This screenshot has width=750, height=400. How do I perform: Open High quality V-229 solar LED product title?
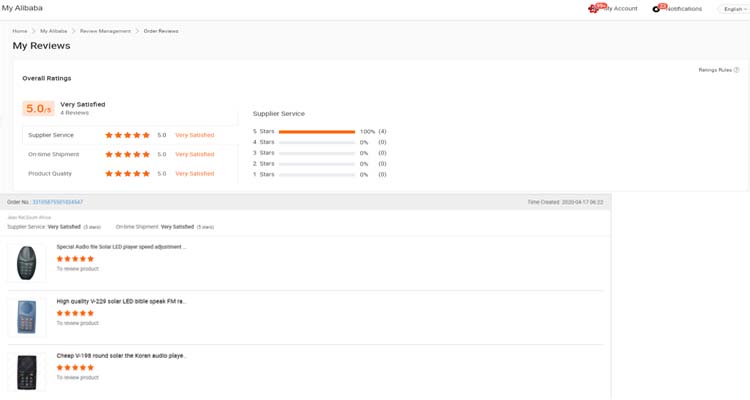(x=121, y=301)
